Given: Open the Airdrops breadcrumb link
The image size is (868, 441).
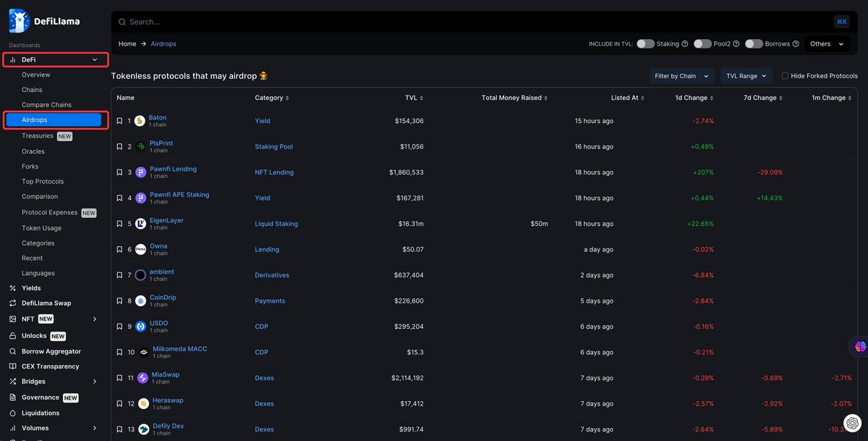Looking at the screenshot, I should (x=163, y=44).
